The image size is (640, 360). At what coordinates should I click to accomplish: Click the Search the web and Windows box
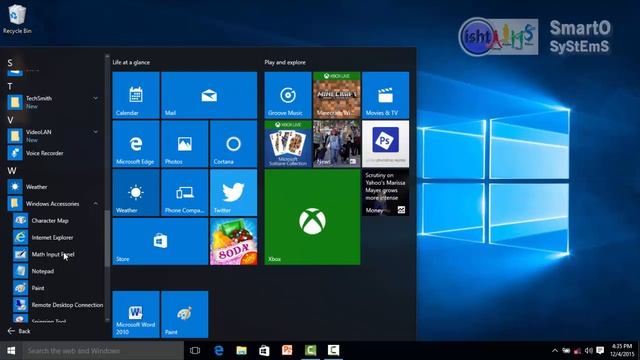coord(103,351)
